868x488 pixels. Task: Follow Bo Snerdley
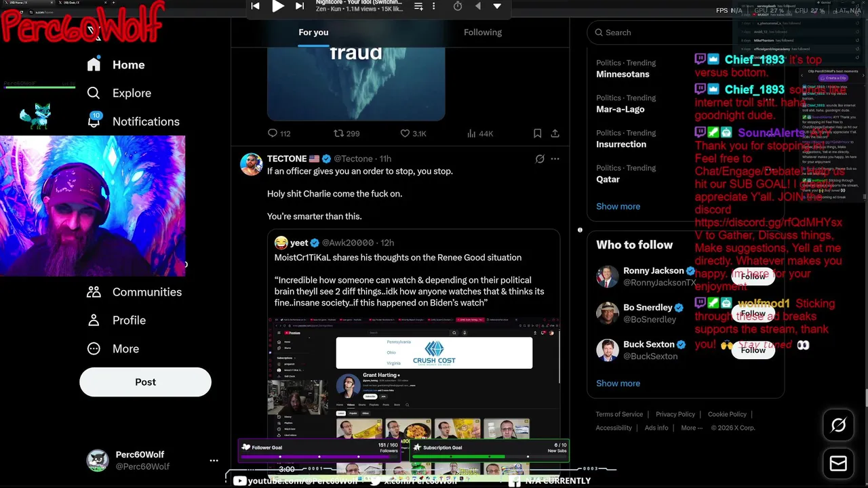pos(753,313)
